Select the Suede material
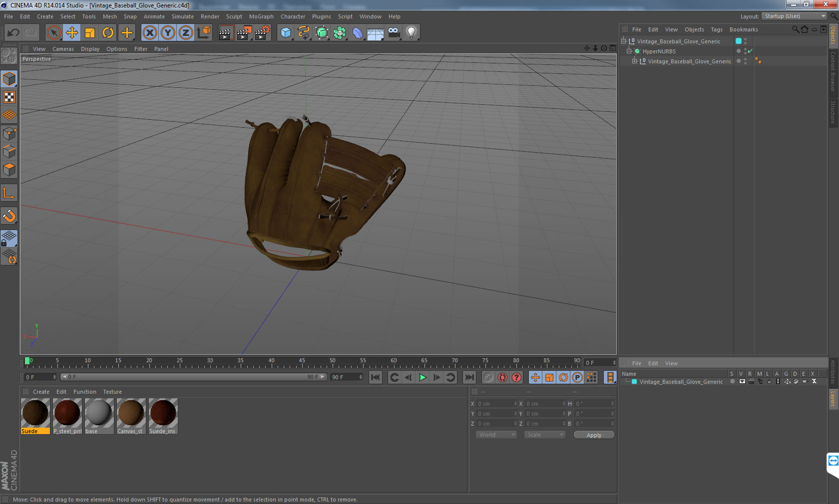This screenshot has width=839, height=504. (35, 416)
